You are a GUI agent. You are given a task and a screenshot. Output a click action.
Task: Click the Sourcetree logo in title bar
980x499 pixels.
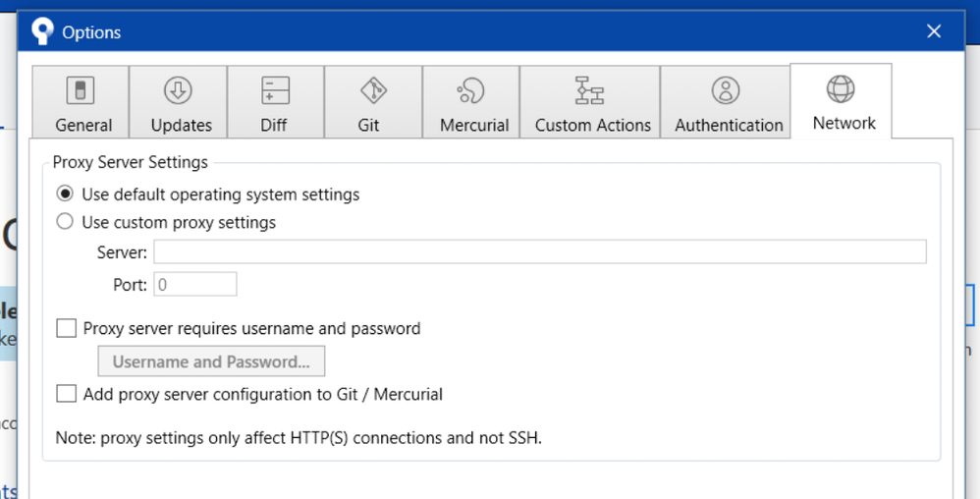pos(42,31)
